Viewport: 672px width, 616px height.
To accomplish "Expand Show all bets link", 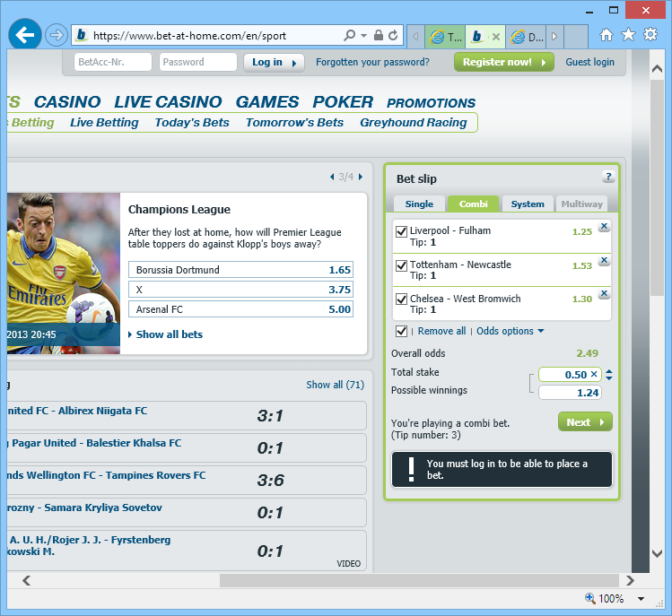I will click(x=169, y=334).
